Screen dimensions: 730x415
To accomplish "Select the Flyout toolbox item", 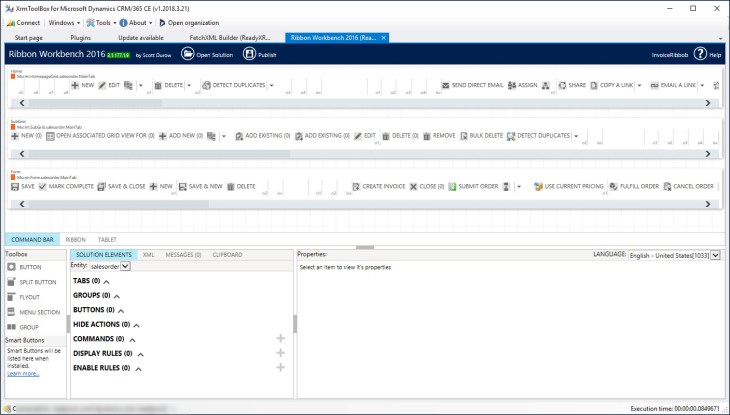I will [x=12, y=297].
